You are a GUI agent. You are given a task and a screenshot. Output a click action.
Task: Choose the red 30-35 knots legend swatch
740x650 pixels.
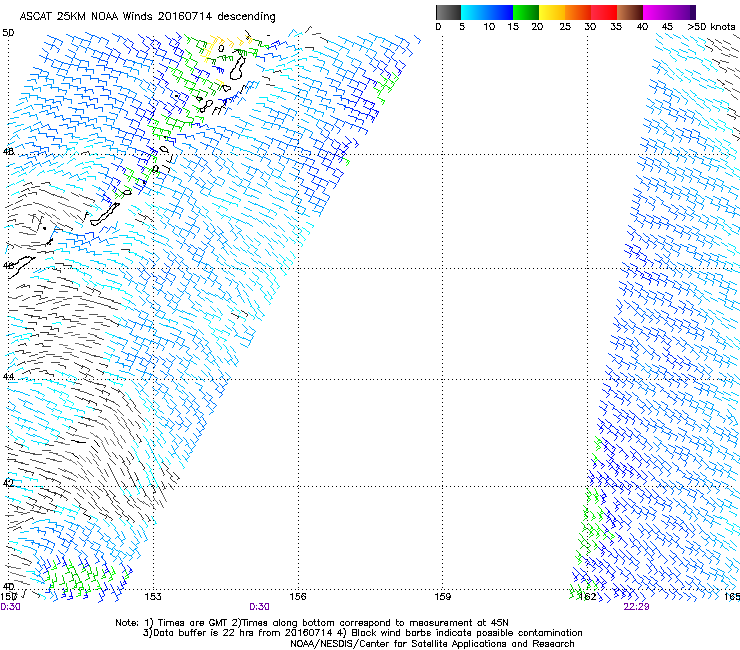coord(604,12)
